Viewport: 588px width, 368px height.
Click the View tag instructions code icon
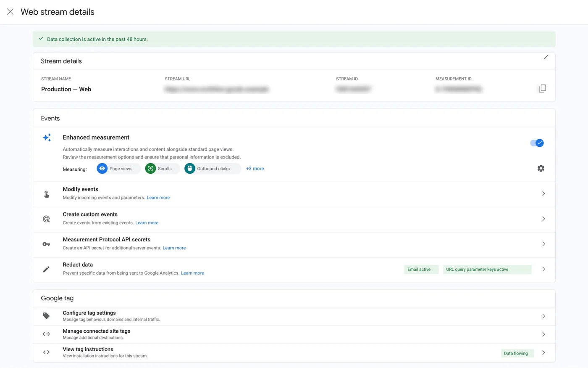(x=46, y=352)
